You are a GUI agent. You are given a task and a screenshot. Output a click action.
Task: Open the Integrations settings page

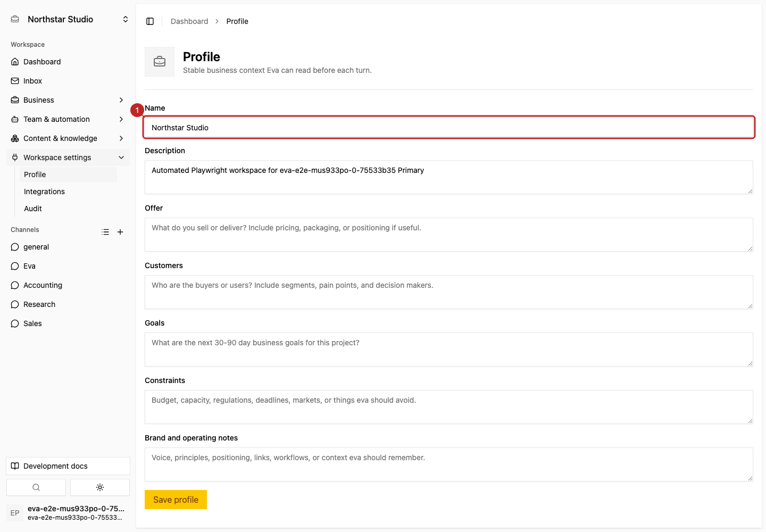[x=68, y=192]
